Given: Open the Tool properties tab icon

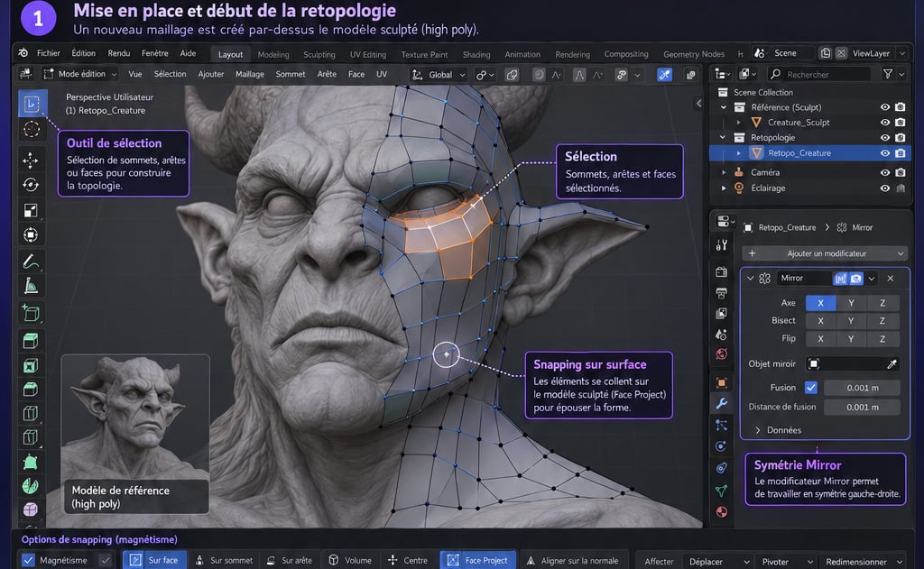Looking at the screenshot, I should pyautogui.click(x=722, y=245).
